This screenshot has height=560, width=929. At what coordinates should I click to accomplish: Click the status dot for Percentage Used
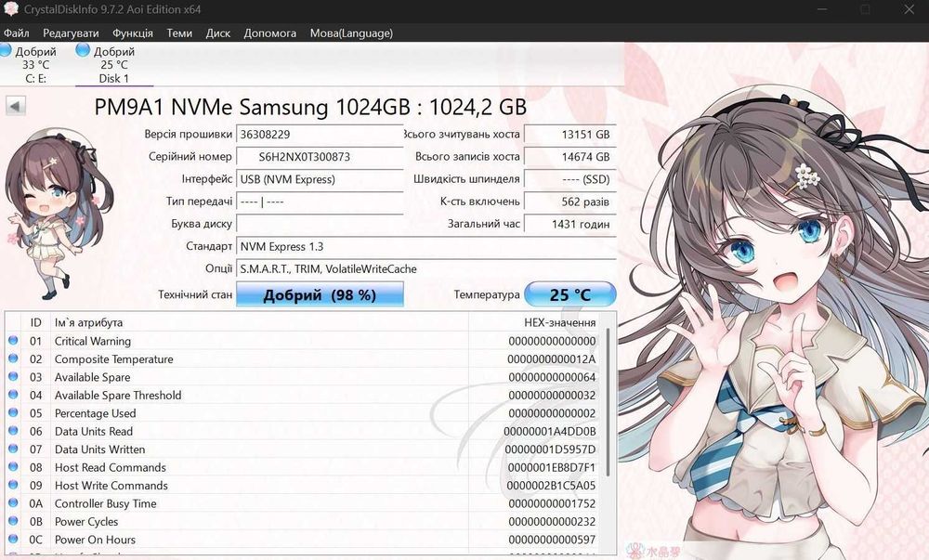point(13,412)
